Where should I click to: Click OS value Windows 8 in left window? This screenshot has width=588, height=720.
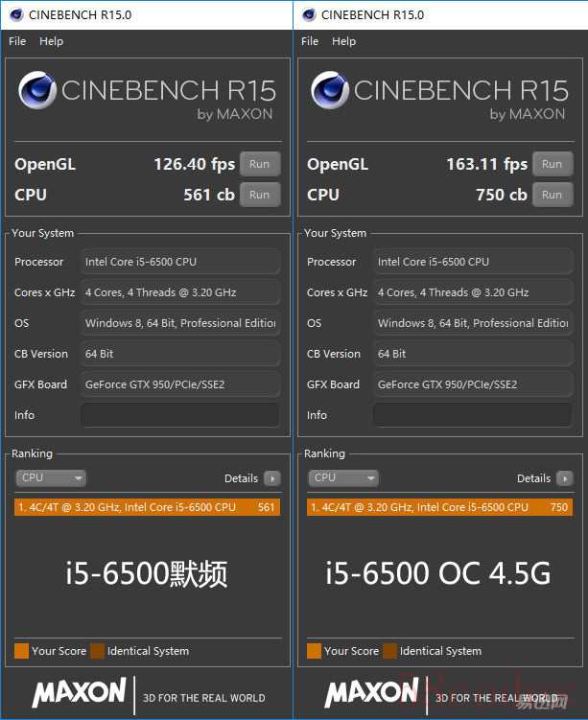180,323
